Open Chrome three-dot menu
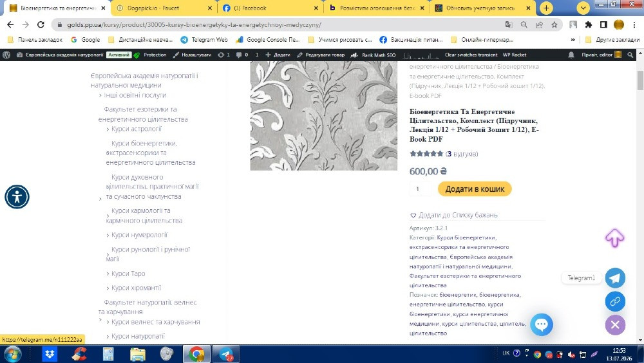The height and width of the screenshot is (363, 644). tap(634, 24)
